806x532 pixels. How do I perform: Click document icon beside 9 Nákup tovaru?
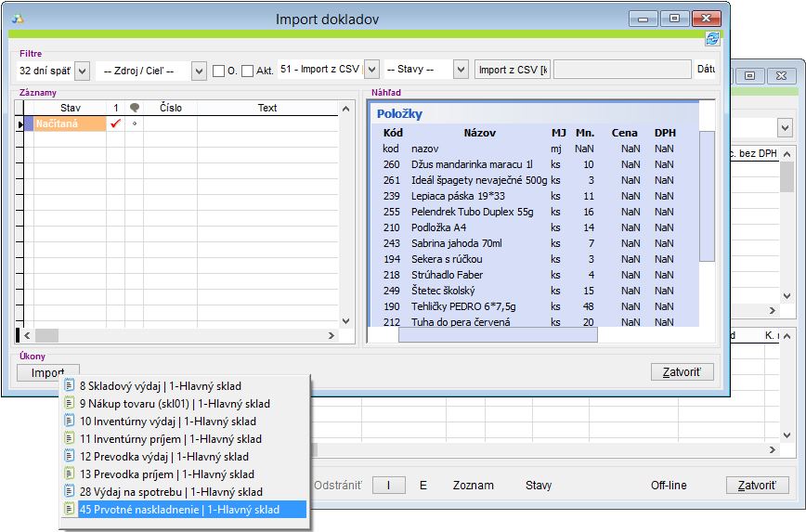tap(69, 404)
